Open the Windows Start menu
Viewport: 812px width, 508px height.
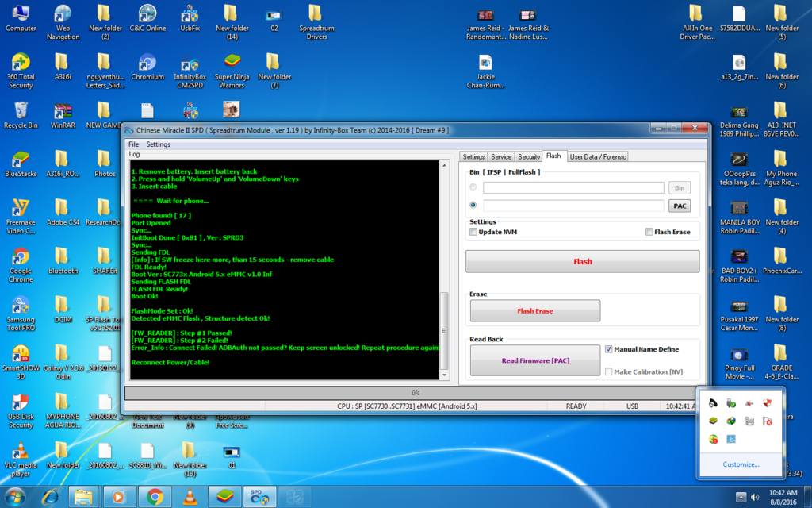[x=15, y=497]
